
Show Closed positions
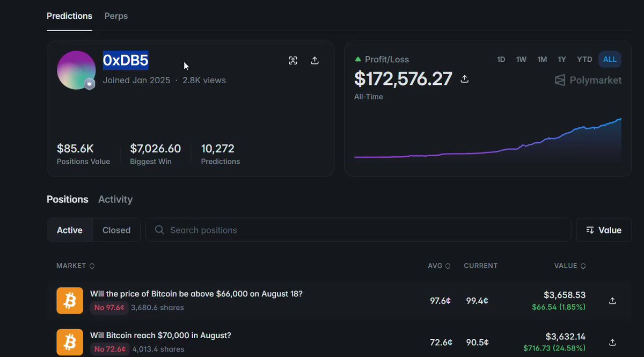pyautogui.click(x=116, y=230)
